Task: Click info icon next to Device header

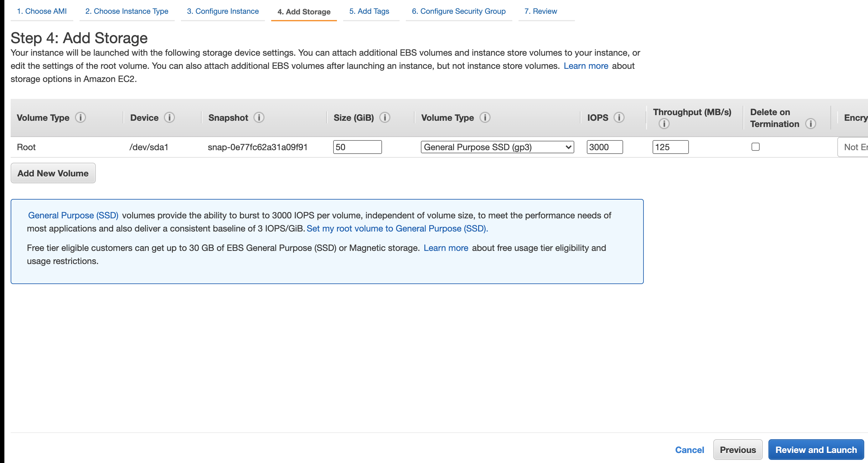Action: click(x=169, y=118)
